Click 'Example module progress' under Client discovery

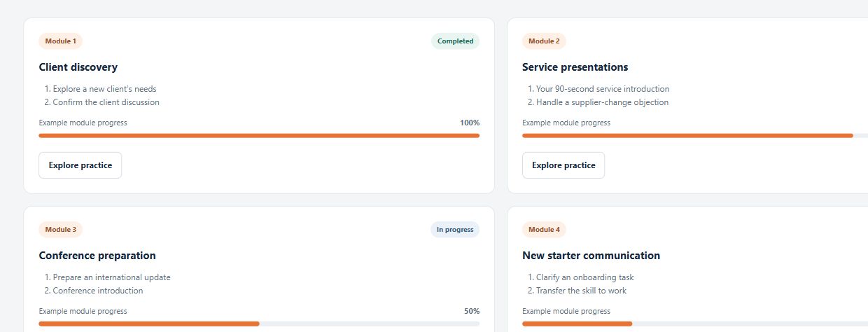coord(83,123)
